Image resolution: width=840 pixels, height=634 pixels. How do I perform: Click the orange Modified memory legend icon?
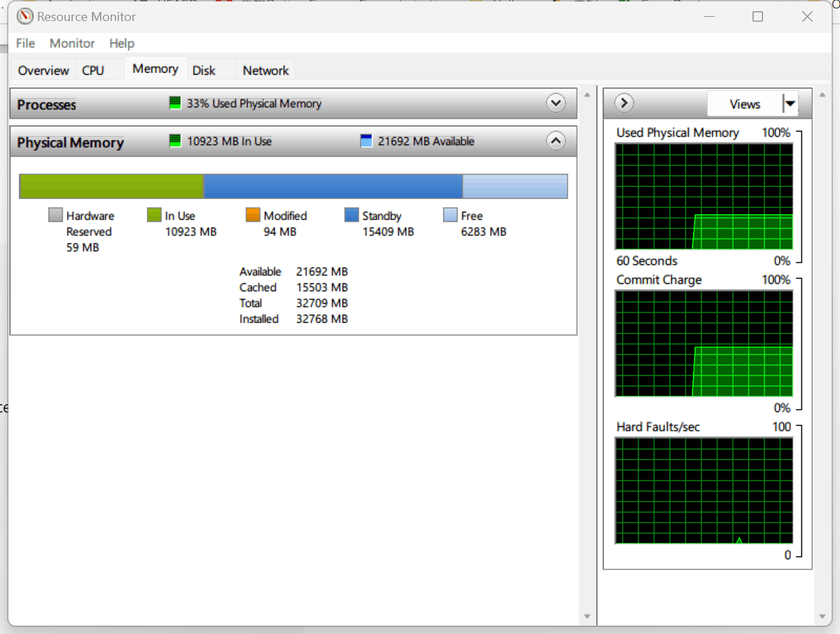[x=251, y=214]
